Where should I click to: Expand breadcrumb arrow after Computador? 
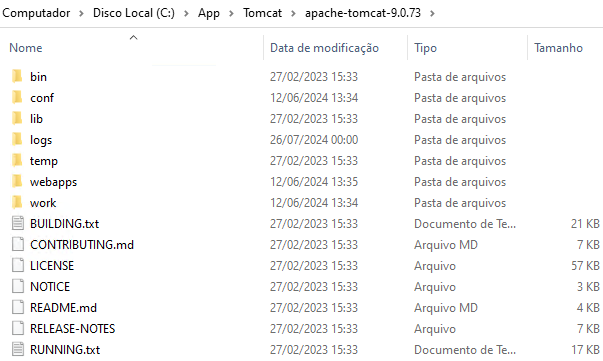[81, 13]
